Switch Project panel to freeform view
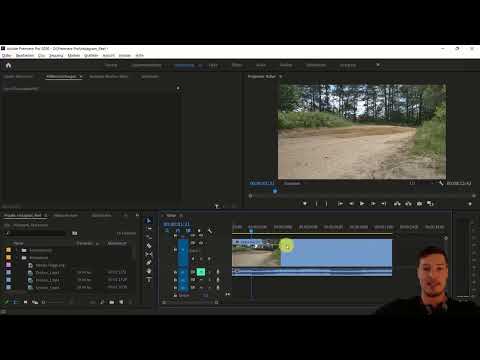This screenshot has width=480, height=360. coord(35,302)
